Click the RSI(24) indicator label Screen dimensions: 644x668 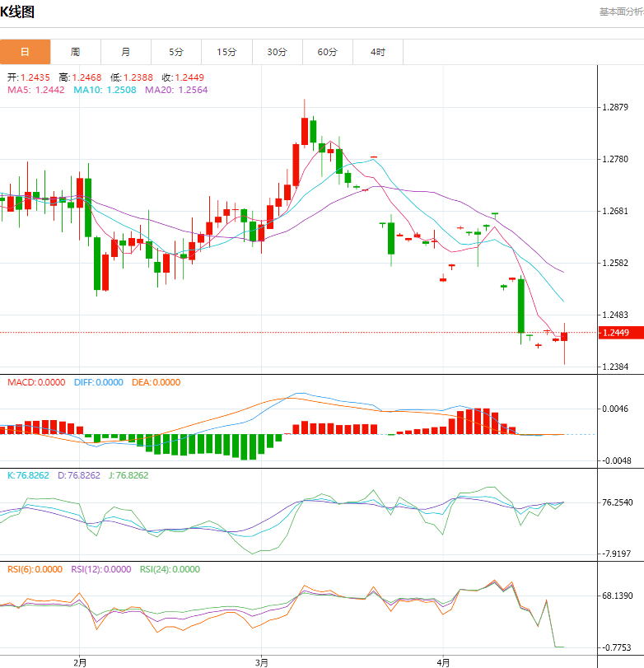click(170, 569)
